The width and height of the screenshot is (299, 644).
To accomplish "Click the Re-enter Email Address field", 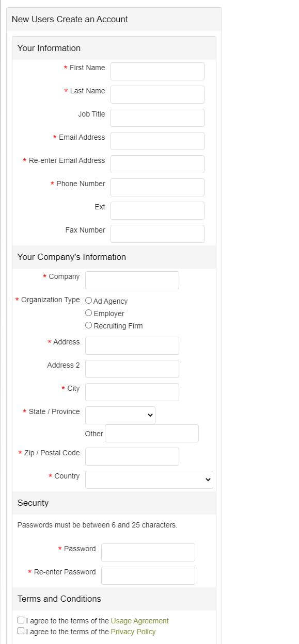I will point(158,164).
